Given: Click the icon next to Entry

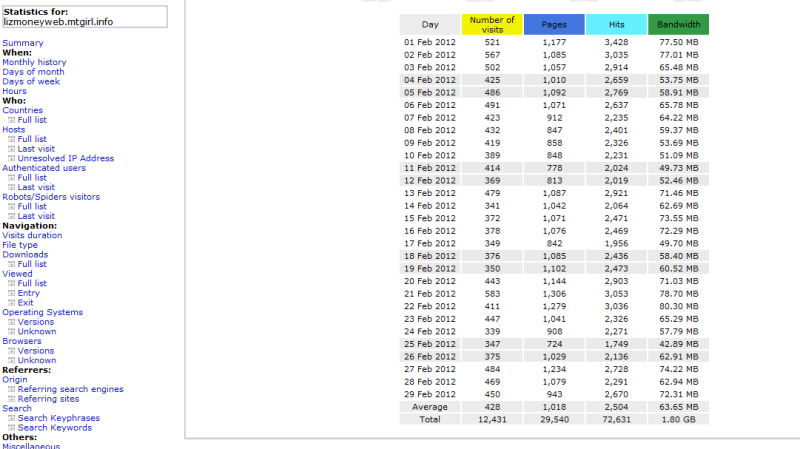Looking at the screenshot, I should (11, 293).
